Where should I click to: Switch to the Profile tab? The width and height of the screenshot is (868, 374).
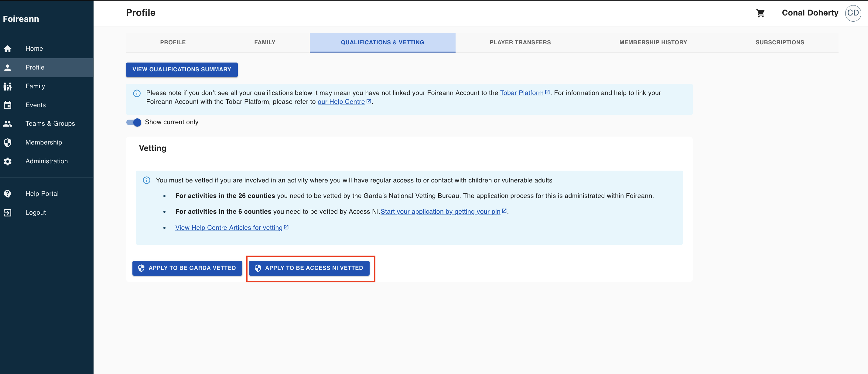[173, 42]
